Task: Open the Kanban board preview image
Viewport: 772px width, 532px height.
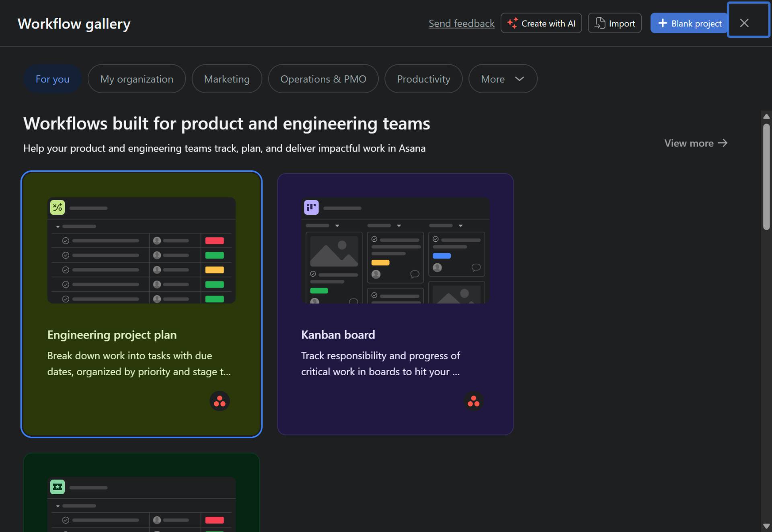Action: point(395,250)
